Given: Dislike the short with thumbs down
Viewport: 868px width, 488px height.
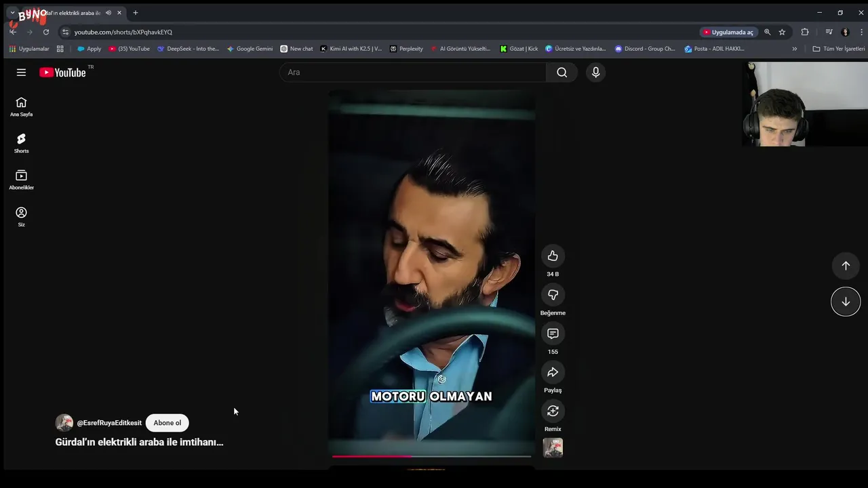Looking at the screenshot, I should pyautogui.click(x=553, y=294).
